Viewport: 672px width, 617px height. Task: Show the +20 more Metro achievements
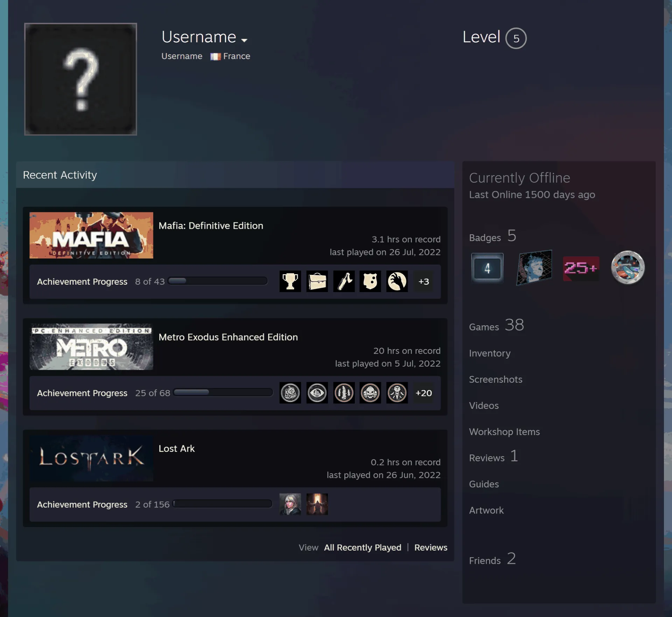pos(423,393)
